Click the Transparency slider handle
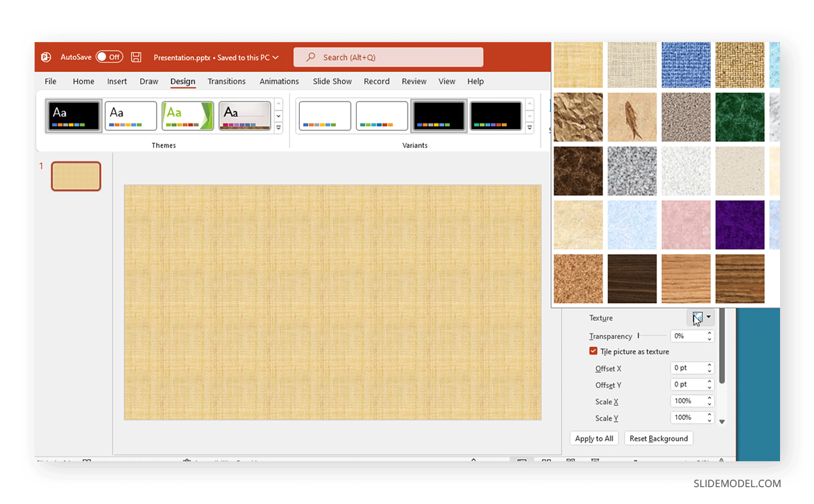The image size is (814, 504). (x=640, y=335)
